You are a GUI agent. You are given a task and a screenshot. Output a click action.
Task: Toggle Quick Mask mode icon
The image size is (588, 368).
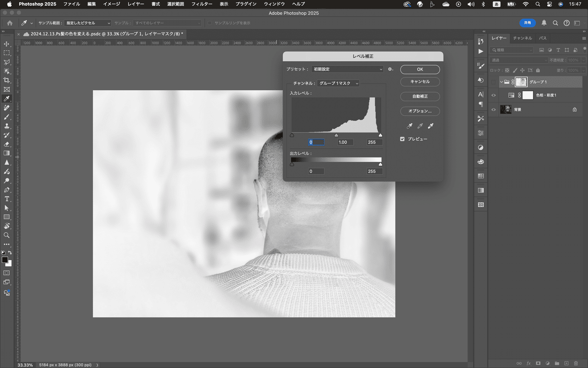pyautogui.click(x=7, y=272)
